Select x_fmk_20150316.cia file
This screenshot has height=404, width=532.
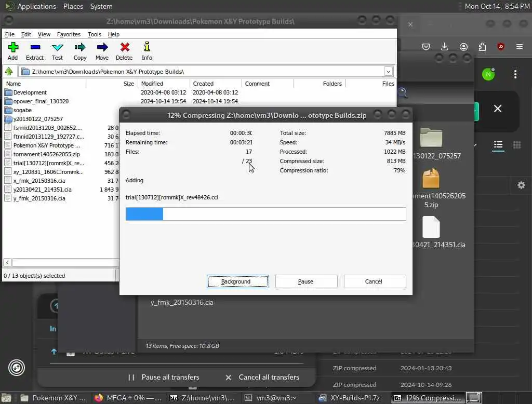coord(39,181)
